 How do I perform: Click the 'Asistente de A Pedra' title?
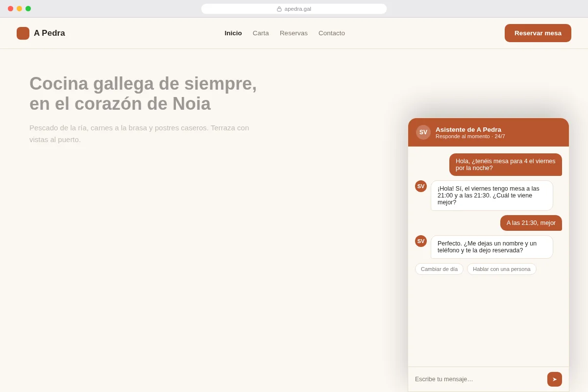tap(468, 129)
